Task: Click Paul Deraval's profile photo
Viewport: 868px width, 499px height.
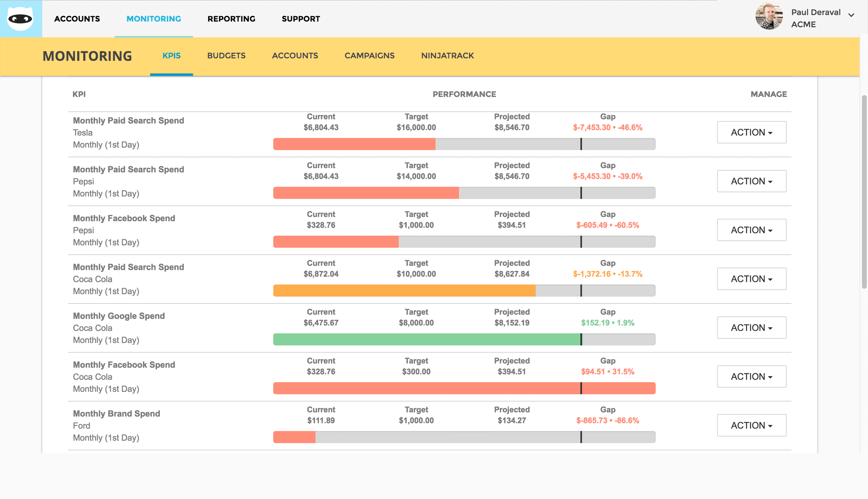Action: (x=769, y=16)
